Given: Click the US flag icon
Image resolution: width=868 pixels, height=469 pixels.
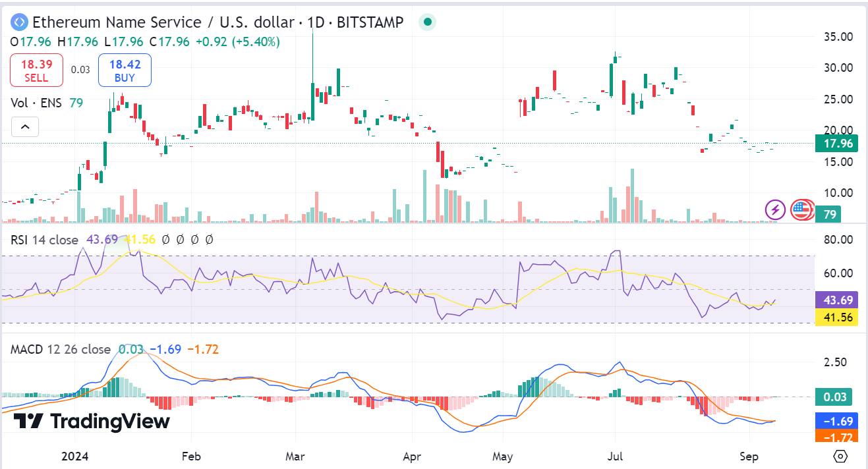Looking at the screenshot, I should tap(801, 210).
